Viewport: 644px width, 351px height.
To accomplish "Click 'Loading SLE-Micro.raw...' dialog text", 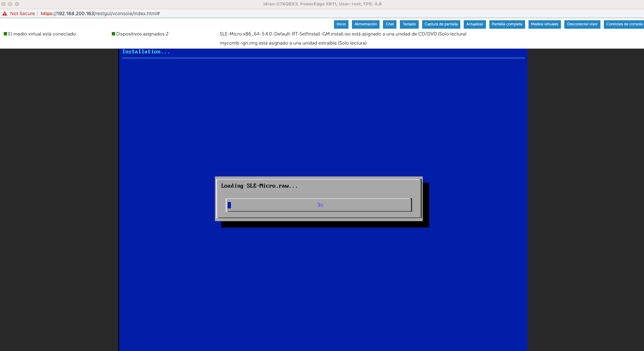I will pos(259,186).
